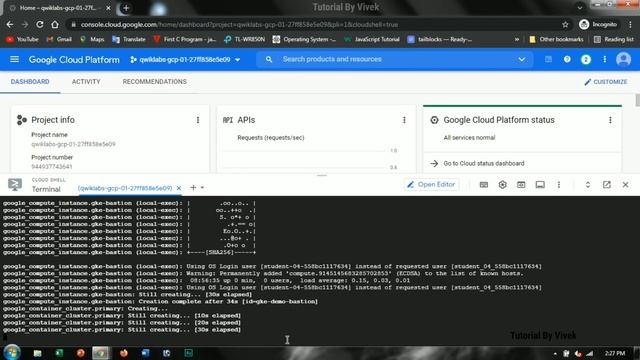Switch to the ACTIVITY tab

(86, 82)
